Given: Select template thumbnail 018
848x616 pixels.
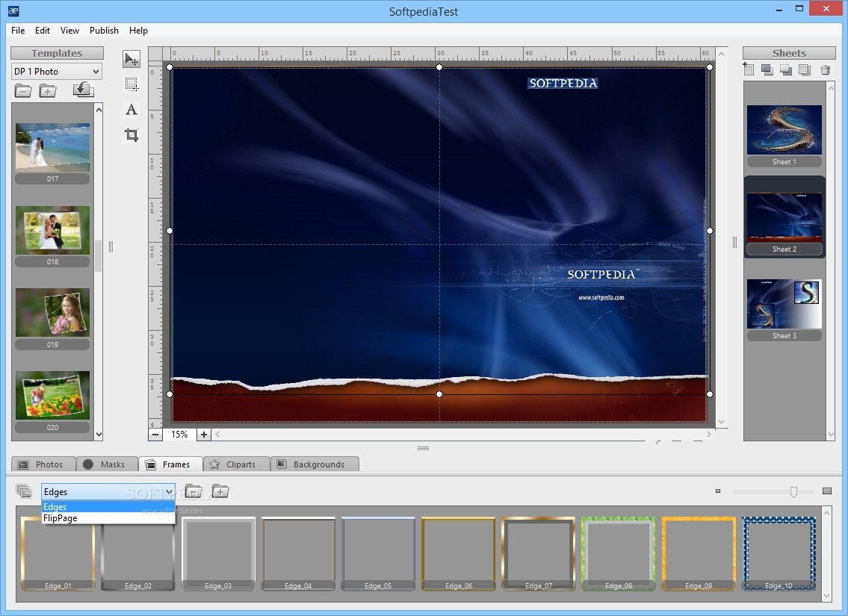Looking at the screenshot, I should click(x=52, y=230).
